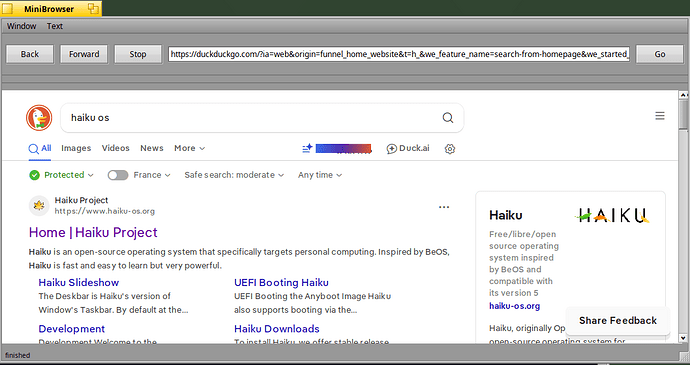This screenshot has height=365, width=690.
Task: Open the UEFI Booting Haiku sublink
Action: point(281,283)
